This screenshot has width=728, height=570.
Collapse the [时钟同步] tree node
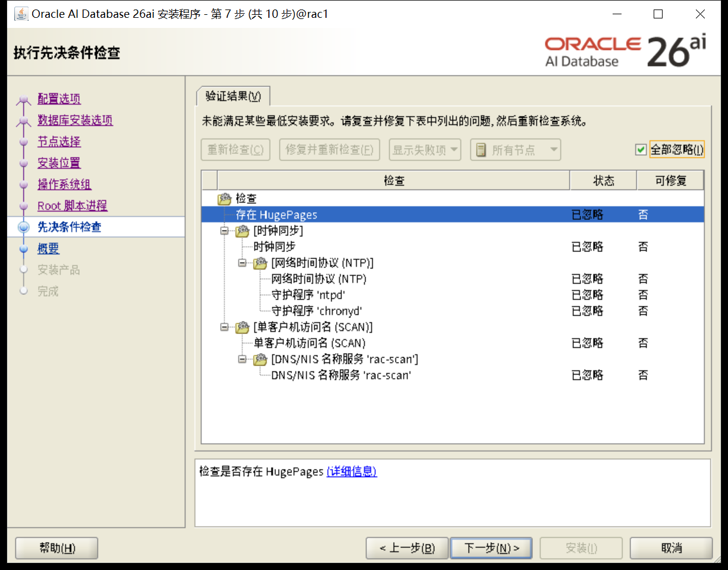[x=224, y=231]
